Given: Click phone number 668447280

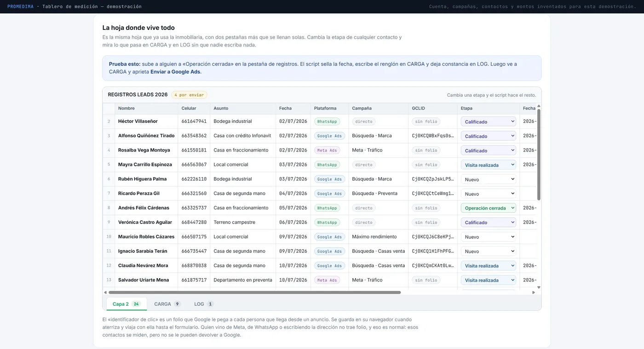Looking at the screenshot, I should pos(194,222).
